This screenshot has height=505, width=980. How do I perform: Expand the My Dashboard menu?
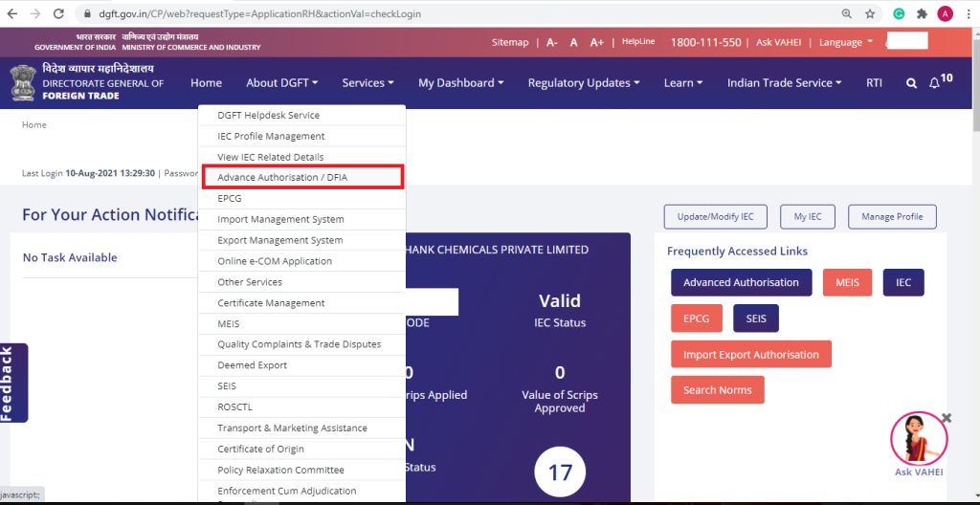pyautogui.click(x=461, y=82)
